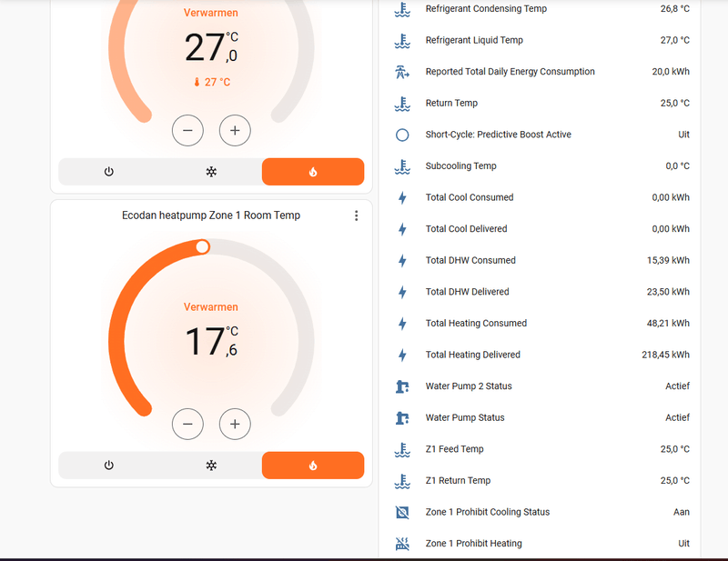Screen dimensions: 728x561
Task: Select heating flame mode on upper thermostat
Action: coord(313,172)
